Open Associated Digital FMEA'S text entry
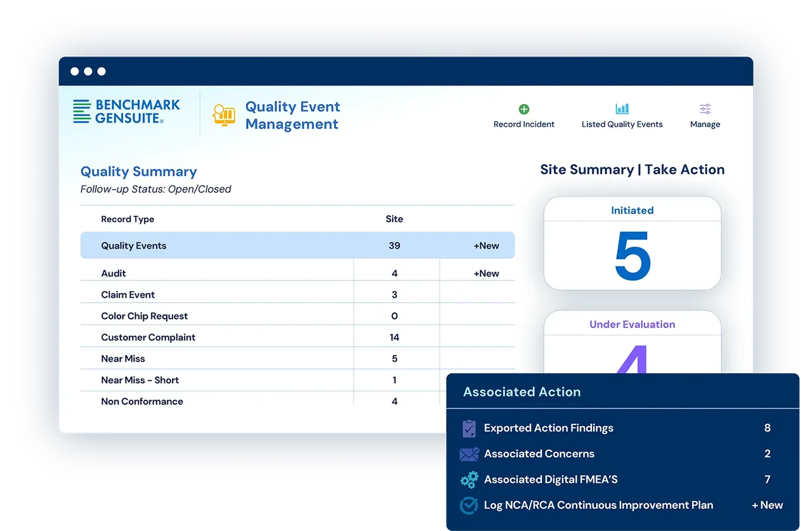 [551, 480]
